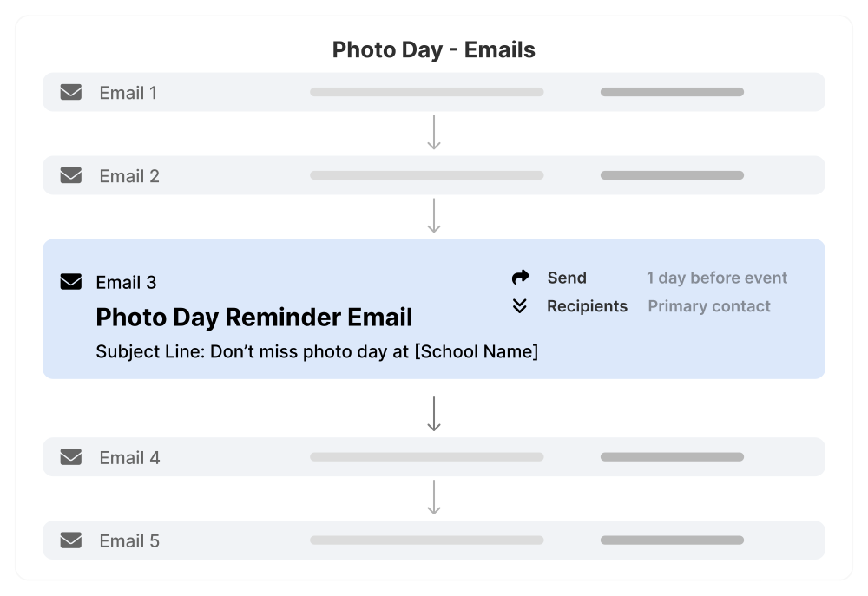This screenshot has width=868, height=596.
Task: Click the double chevron Recipients icon
Action: click(519, 305)
